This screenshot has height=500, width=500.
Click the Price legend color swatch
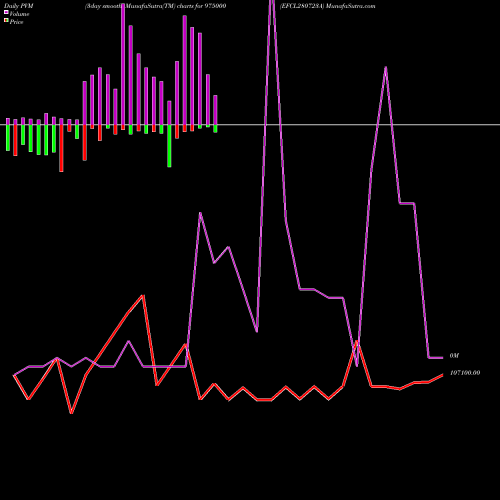point(6,21)
